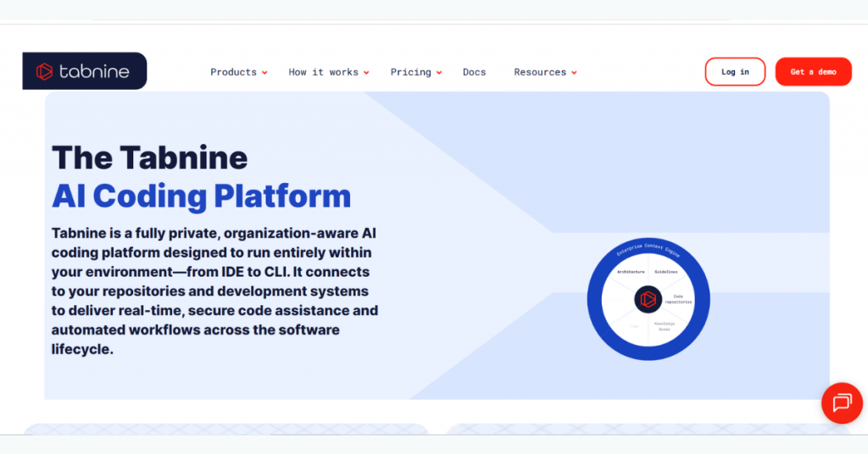Image resolution: width=868 pixels, height=454 pixels.
Task: Open the How it works menu
Action: (323, 72)
